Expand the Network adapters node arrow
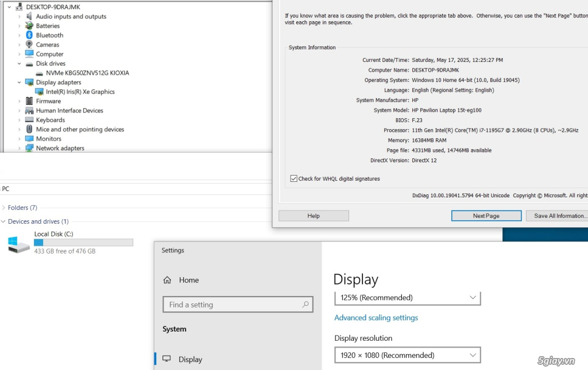Viewport: 588px width, 370px height. tap(19, 148)
